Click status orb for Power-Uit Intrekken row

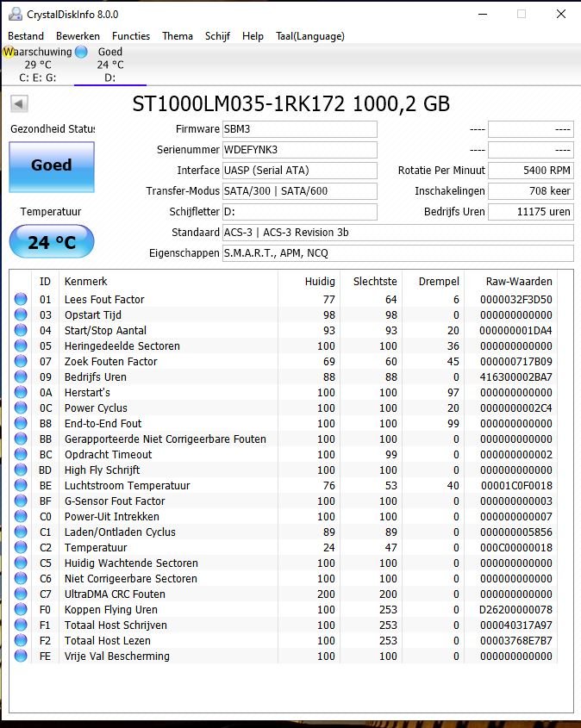pyautogui.click(x=21, y=516)
